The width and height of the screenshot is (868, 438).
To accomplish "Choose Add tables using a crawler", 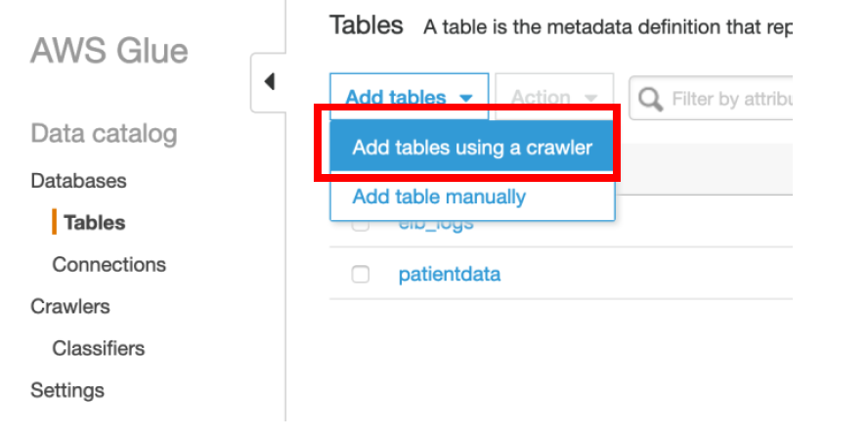I will coord(472,148).
